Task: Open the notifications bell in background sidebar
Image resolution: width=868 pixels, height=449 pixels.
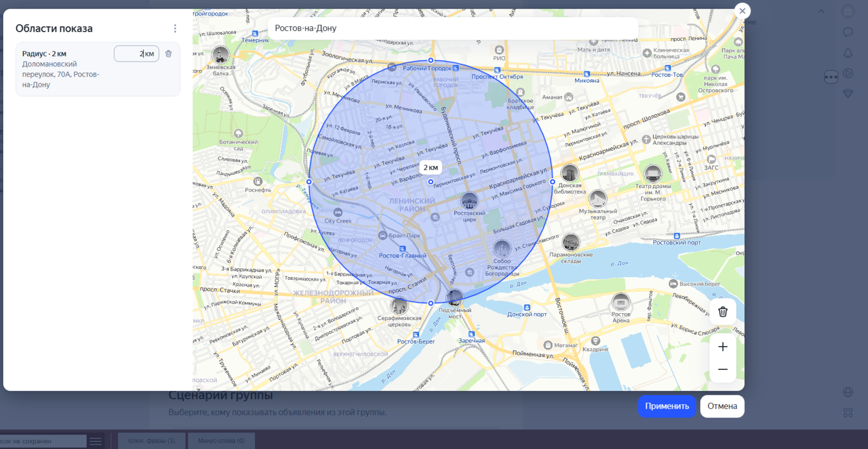Action: click(x=848, y=53)
